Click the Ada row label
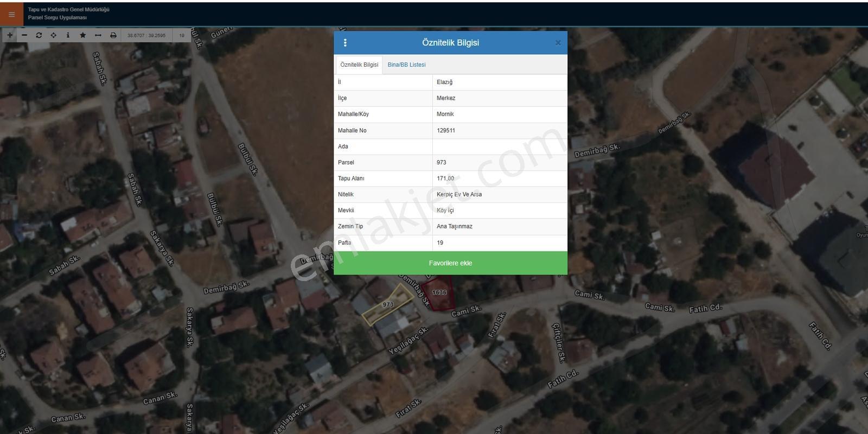868x434 pixels. [343, 146]
